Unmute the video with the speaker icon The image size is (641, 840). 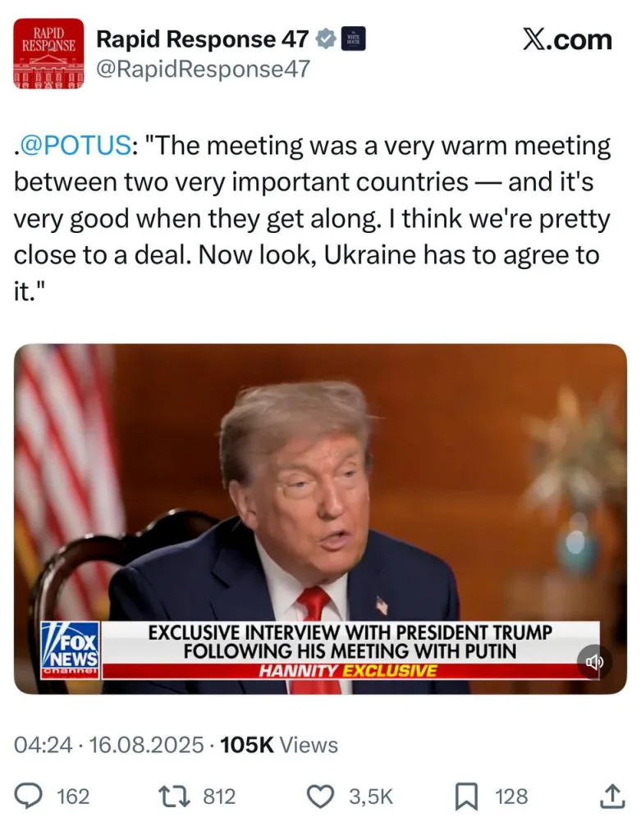coord(594,662)
